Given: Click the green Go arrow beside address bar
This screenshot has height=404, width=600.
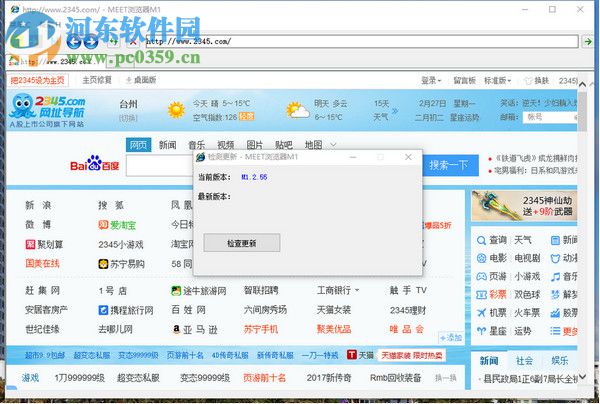Looking at the screenshot, I should (x=588, y=41).
